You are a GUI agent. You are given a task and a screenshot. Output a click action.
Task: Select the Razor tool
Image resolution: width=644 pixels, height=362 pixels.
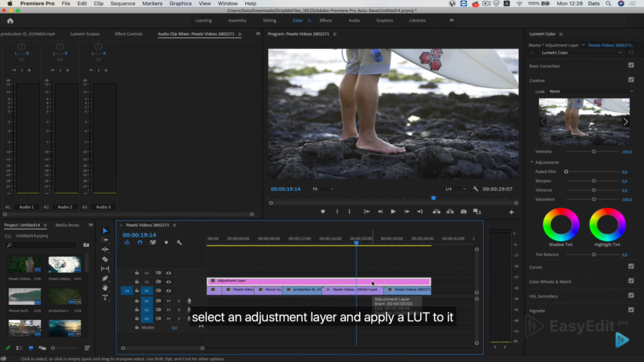point(105,260)
